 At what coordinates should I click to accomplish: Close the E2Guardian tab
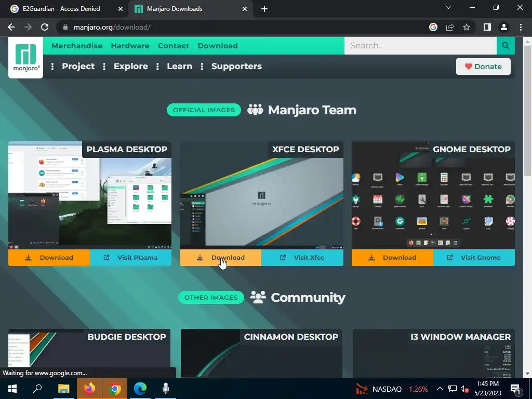(120, 9)
